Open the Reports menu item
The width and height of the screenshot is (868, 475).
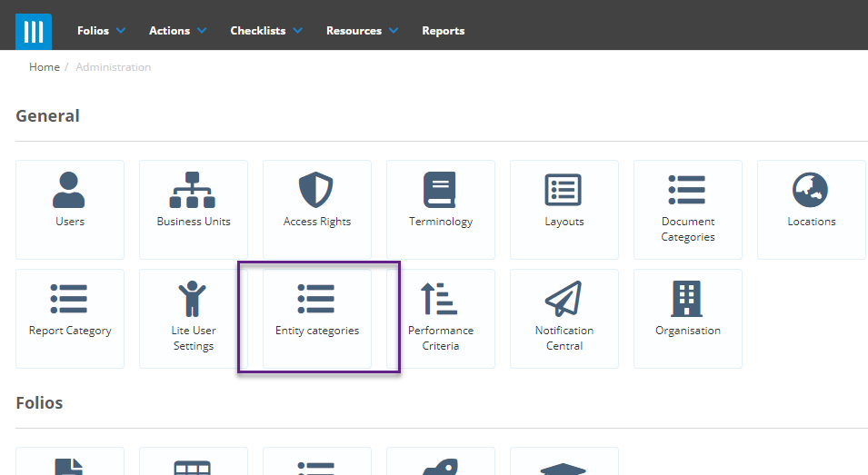pos(444,30)
